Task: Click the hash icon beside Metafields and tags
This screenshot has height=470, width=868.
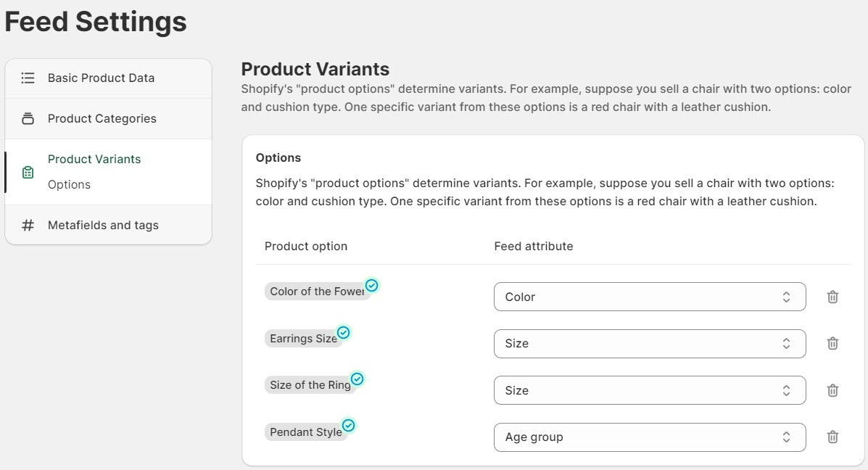Action: [28, 226]
